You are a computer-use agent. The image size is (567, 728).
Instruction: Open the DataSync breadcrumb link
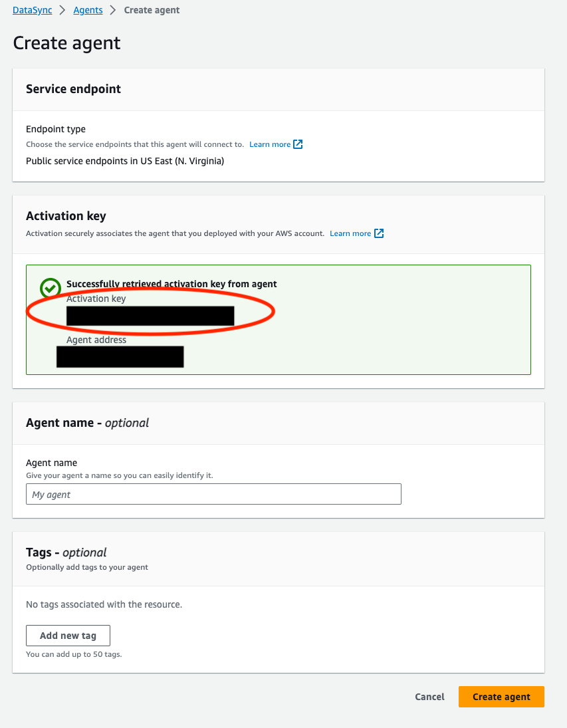32,10
